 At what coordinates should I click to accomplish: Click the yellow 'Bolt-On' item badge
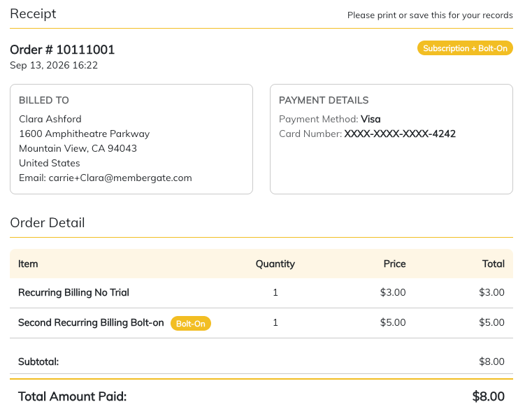[191, 324]
